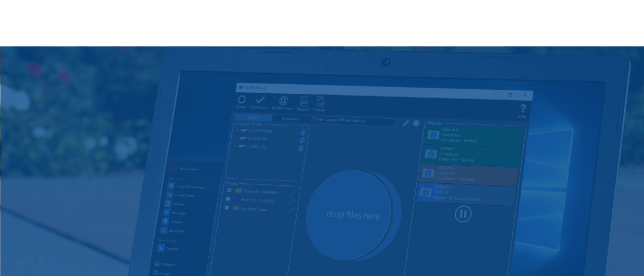644x276 pixels.
Task: Switch to the Destination tab
Action: tap(291, 119)
